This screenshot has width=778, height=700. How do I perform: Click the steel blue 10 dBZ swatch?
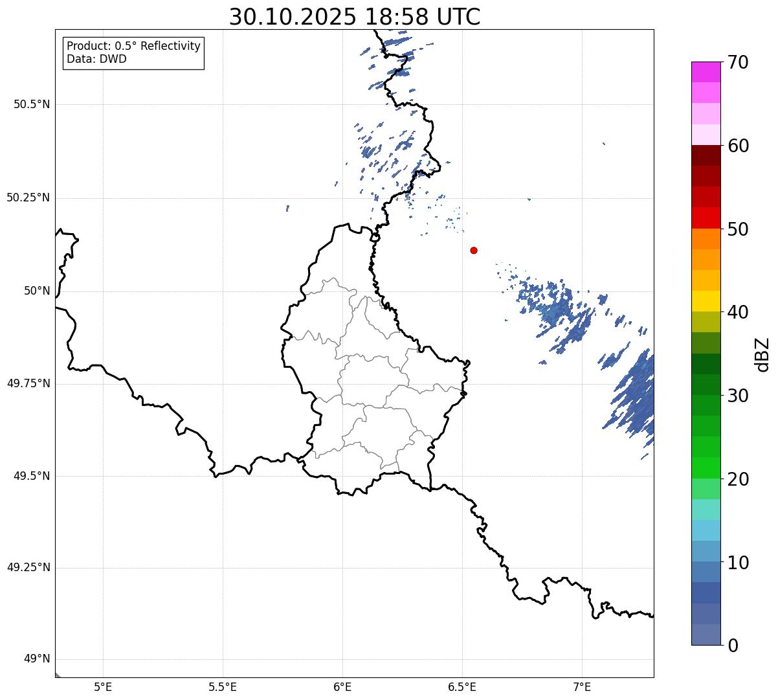click(706, 552)
